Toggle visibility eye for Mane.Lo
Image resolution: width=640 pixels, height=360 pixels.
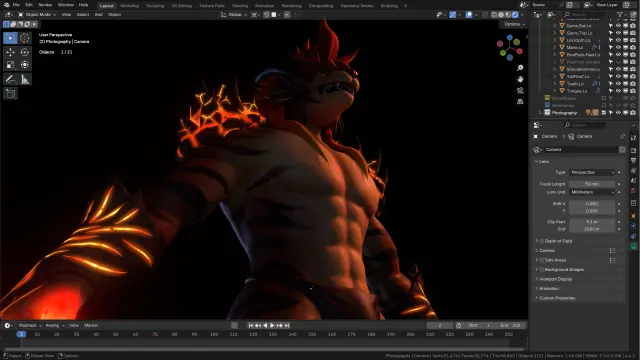[x=618, y=47]
